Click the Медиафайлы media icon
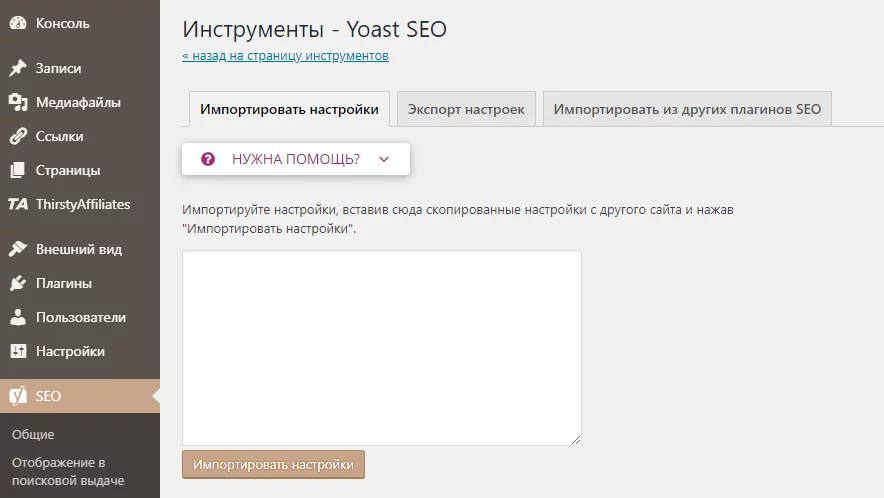The height and width of the screenshot is (498, 884). (x=18, y=102)
